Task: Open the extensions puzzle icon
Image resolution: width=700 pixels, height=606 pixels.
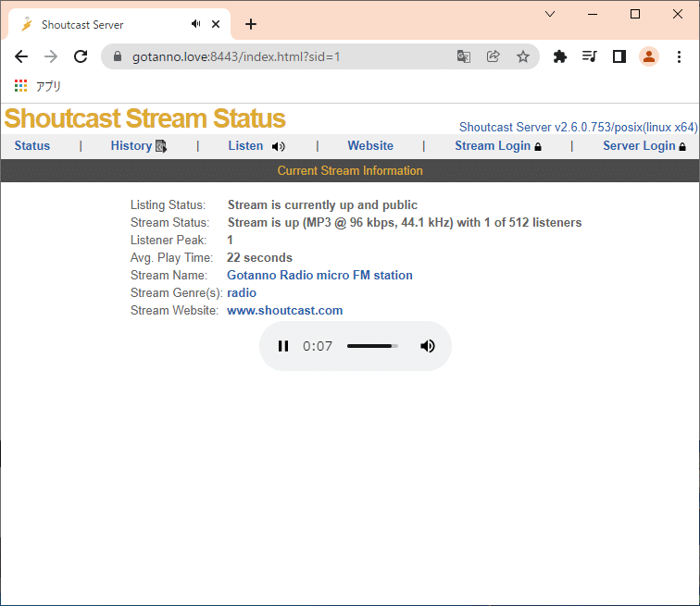Action: [x=560, y=56]
